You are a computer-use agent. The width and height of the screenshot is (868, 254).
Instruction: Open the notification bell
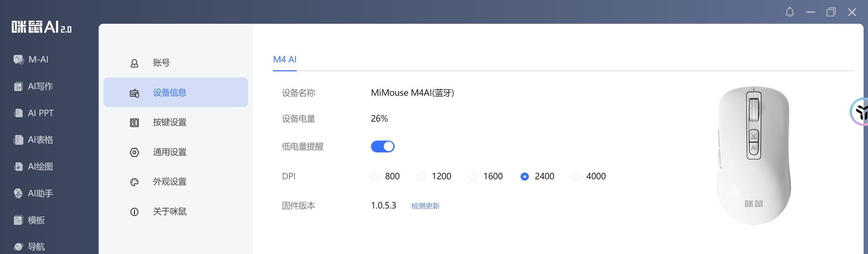point(790,12)
